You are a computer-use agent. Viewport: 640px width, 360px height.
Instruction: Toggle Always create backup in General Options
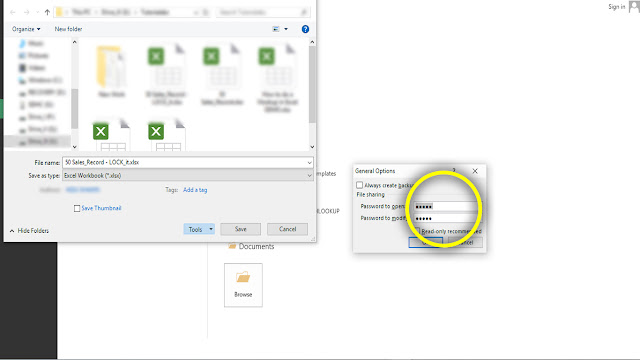[359, 185]
